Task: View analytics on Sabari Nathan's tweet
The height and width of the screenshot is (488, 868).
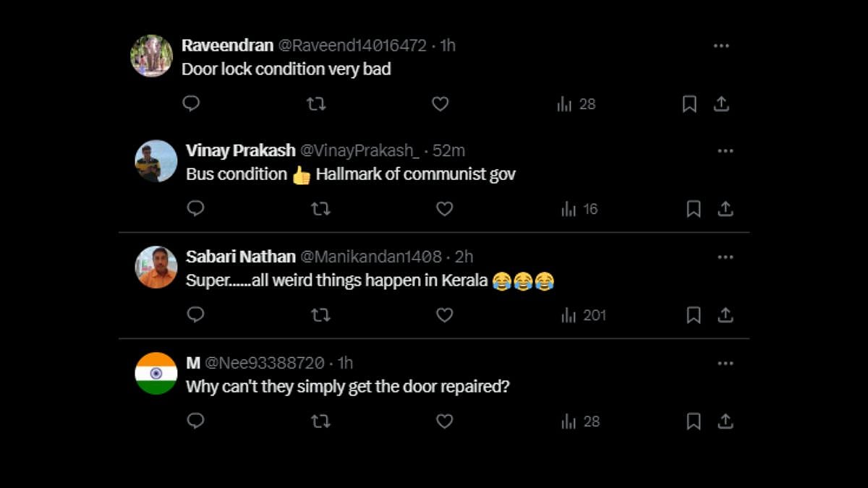Action: [583, 315]
